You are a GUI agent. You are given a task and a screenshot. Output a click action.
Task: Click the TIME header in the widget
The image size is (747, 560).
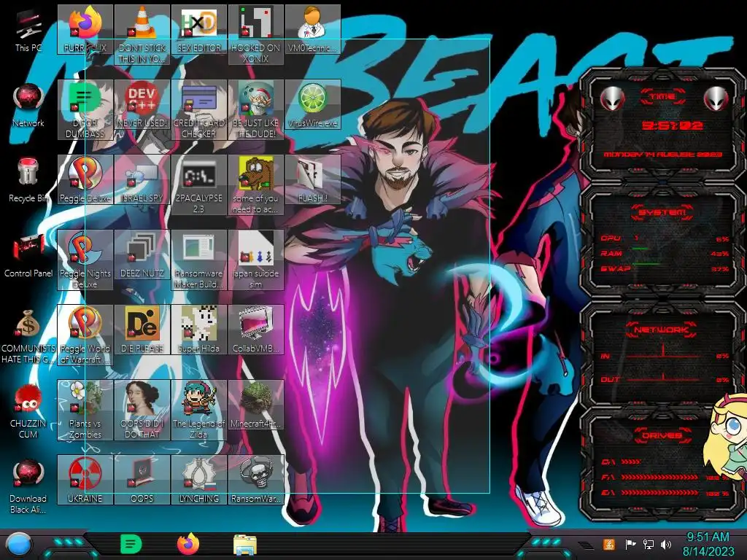tap(662, 97)
